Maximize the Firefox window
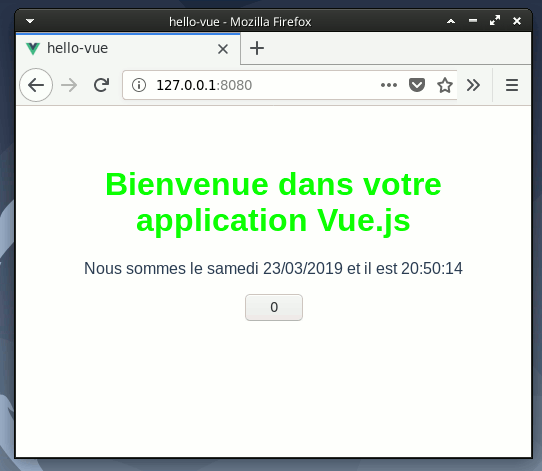Screen dimensions: 542x471 (x=495, y=20)
